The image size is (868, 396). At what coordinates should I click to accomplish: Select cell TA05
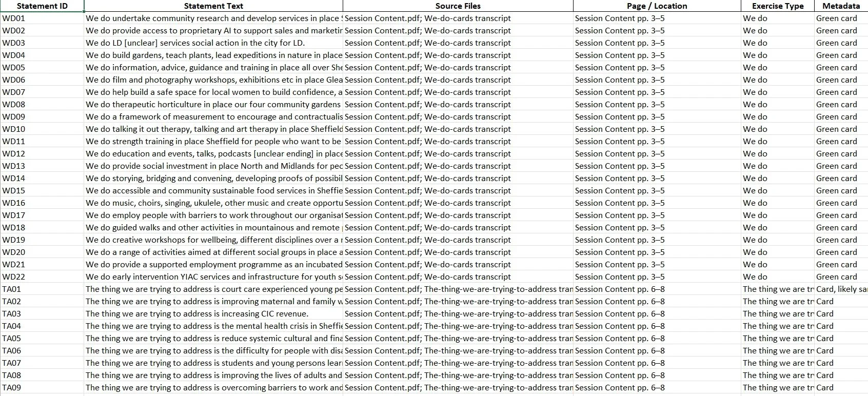coord(42,338)
